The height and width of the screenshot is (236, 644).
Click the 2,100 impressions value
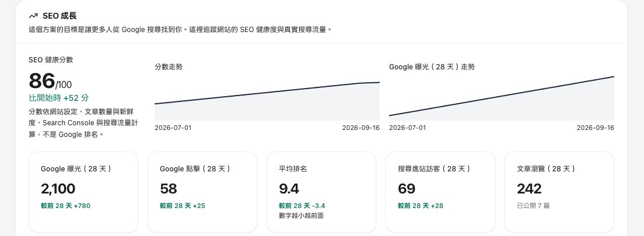click(58, 188)
